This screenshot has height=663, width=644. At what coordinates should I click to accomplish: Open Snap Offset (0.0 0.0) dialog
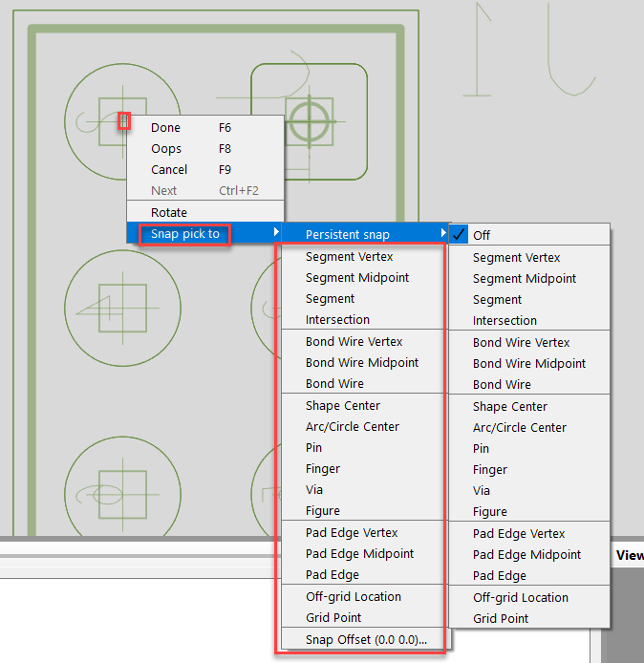[x=366, y=639]
